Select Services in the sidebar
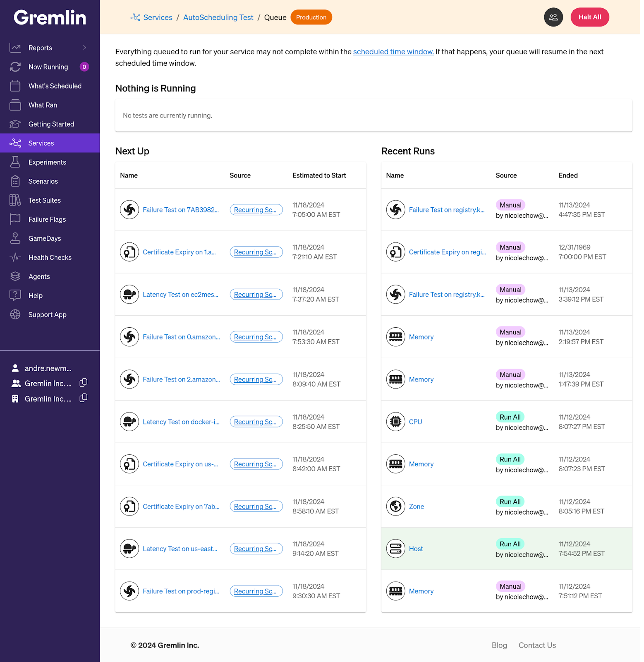This screenshot has height=662, width=644. (x=50, y=143)
